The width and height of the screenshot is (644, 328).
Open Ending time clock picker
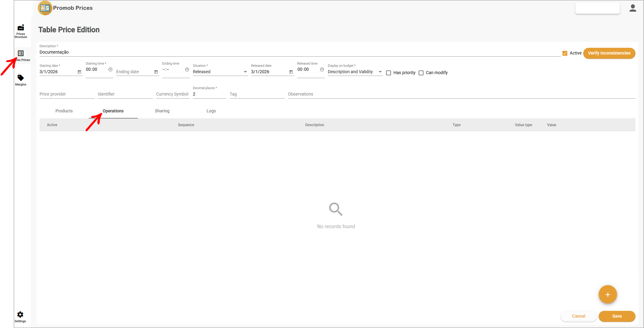[x=187, y=70]
